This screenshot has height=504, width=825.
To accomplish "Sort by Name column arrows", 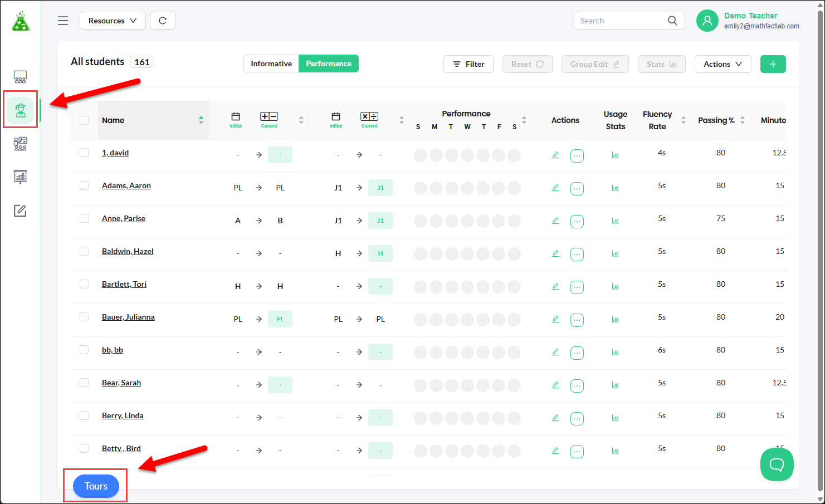I will (x=201, y=120).
